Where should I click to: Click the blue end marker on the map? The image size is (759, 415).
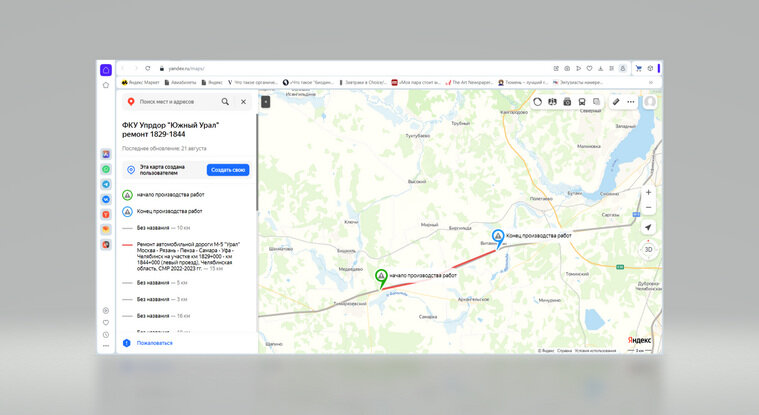[x=498, y=237]
